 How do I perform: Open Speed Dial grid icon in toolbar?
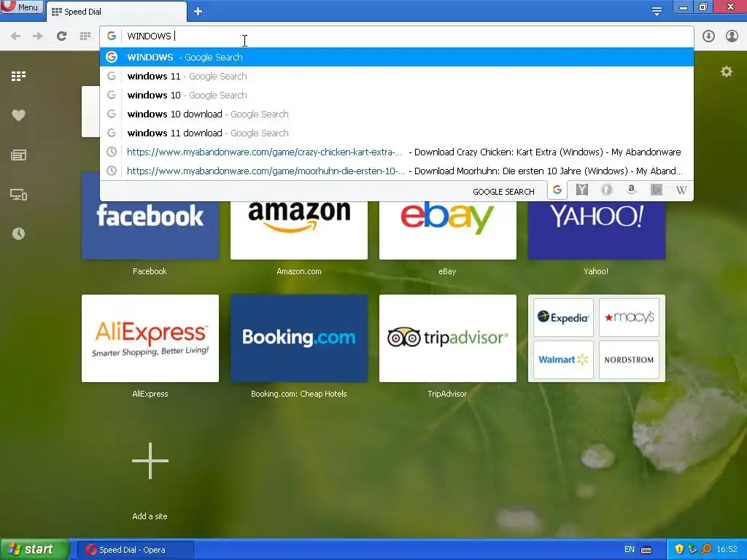tap(85, 36)
